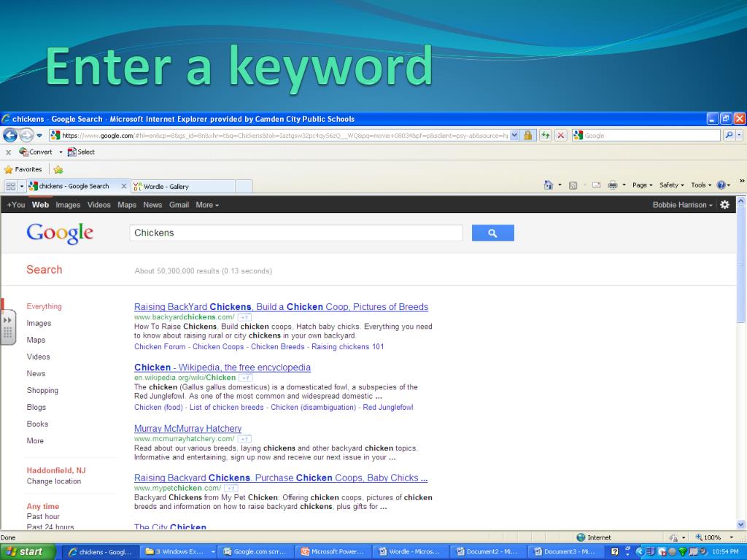Click the Print icon

pos(613,185)
